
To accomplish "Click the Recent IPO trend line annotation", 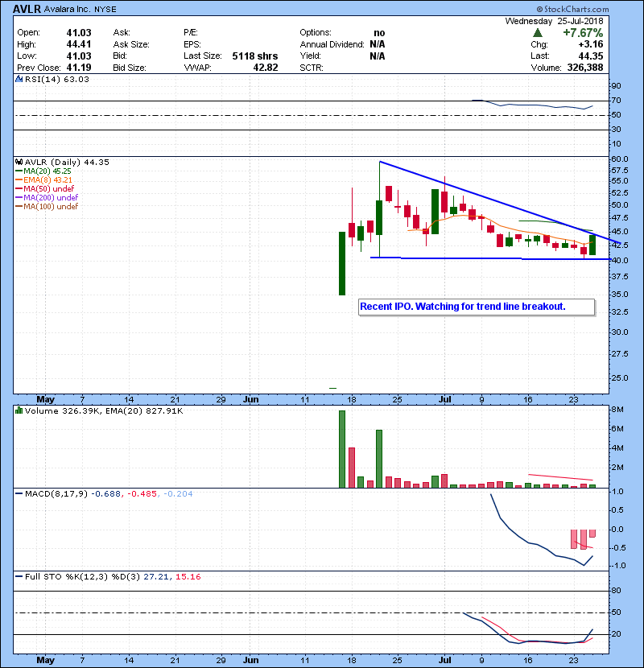I will [x=477, y=307].
